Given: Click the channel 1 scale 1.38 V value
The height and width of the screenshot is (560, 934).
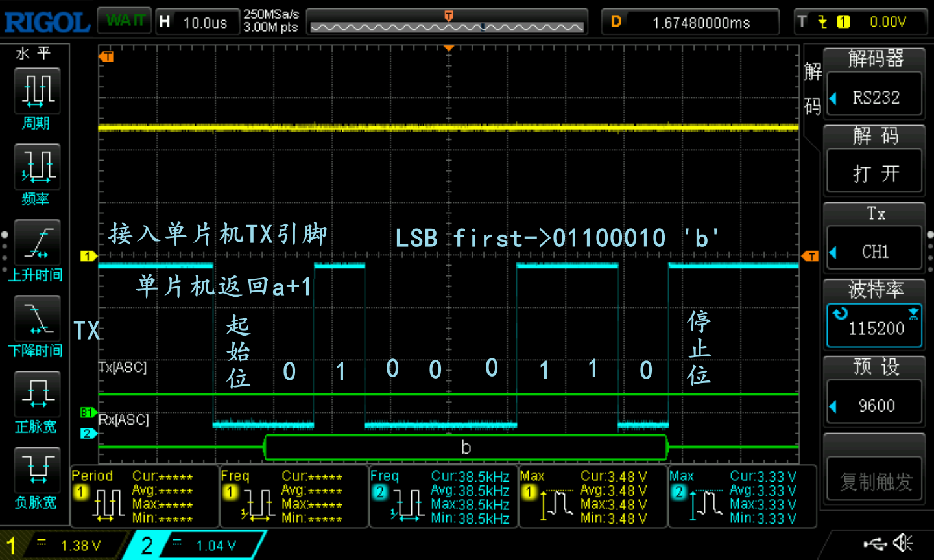Looking at the screenshot, I should click(80, 546).
